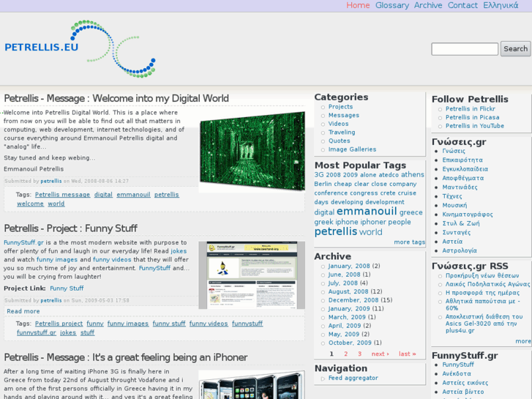Select the large petrellis popular tag
This screenshot has height=399, width=532.
pyautogui.click(x=336, y=231)
